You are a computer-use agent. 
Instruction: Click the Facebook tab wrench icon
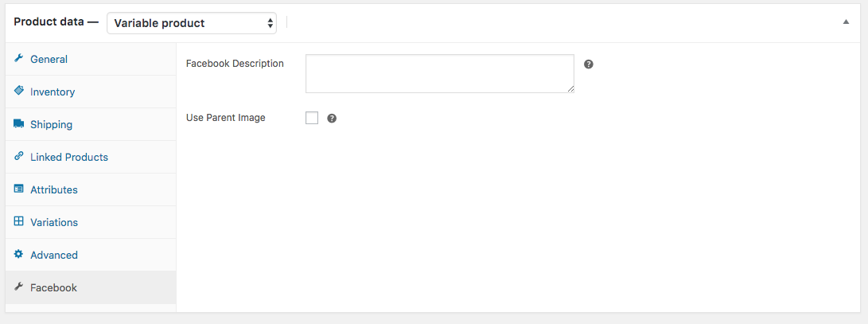pos(18,287)
